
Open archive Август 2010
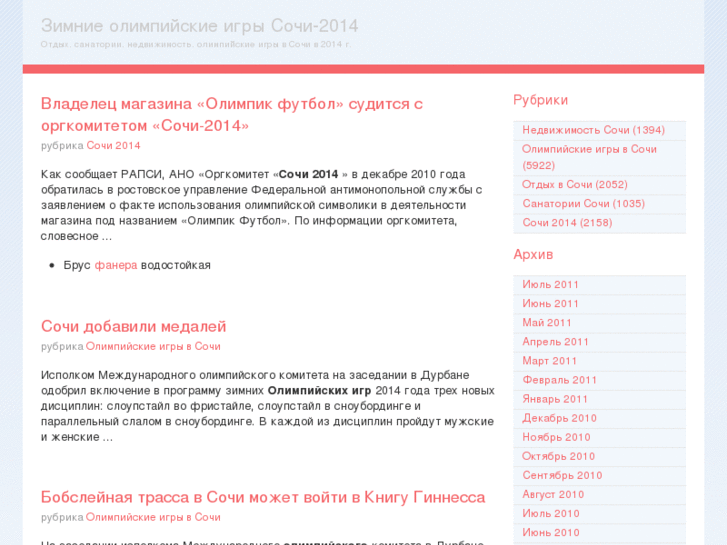[x=553, y=494]
